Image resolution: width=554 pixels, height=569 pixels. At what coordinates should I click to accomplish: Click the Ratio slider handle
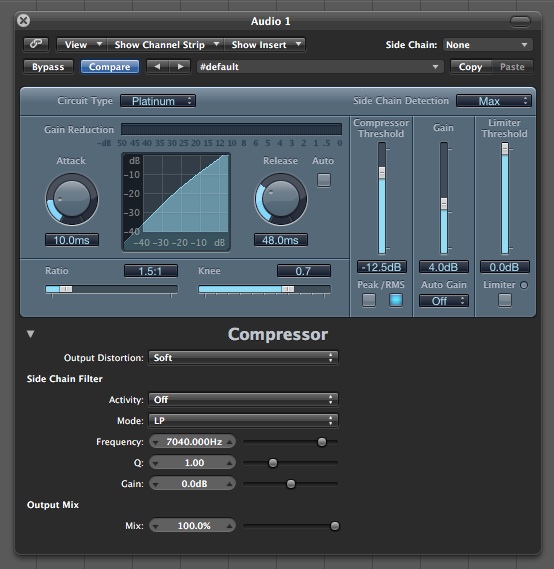tap(66, 289)
